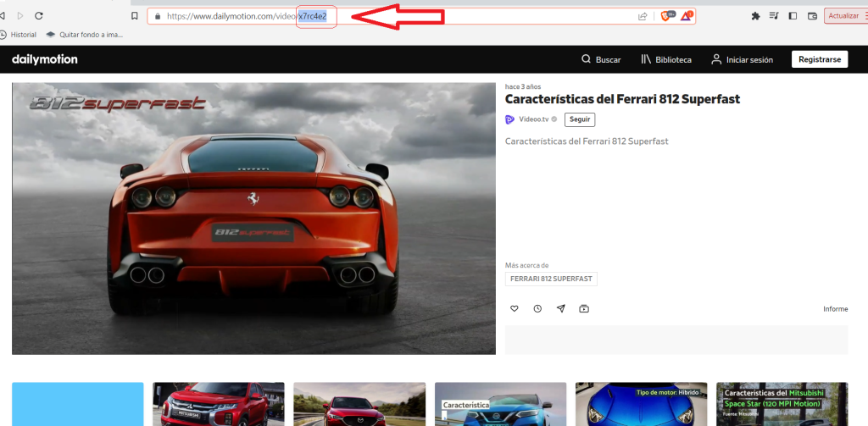Go forward with the browser forward arrow

20,16
